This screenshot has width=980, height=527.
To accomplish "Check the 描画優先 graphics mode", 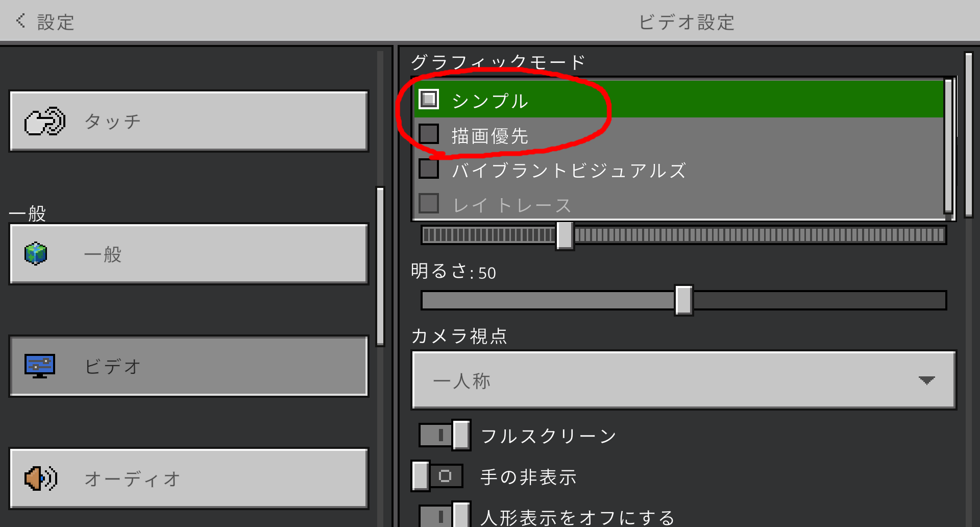I will [429, 134].
